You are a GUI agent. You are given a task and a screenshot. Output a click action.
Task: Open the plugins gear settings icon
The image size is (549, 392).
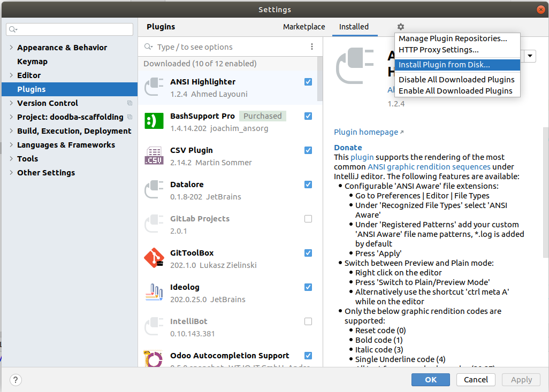[x=401, y=27]
